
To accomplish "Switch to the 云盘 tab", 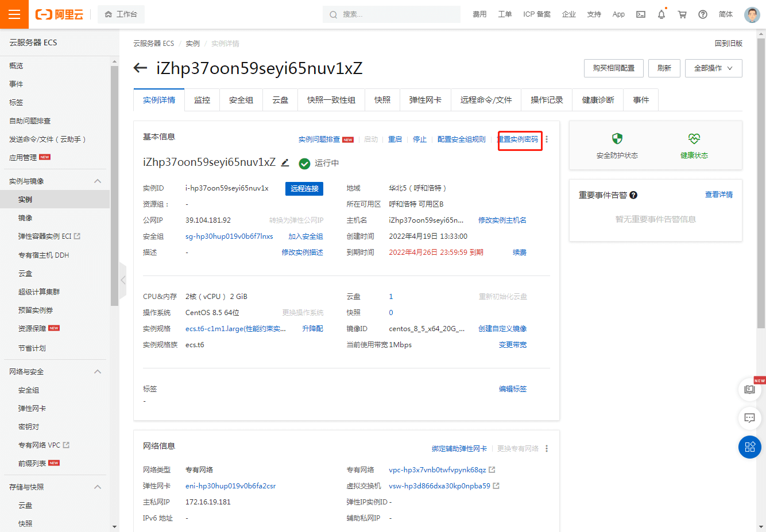I will click(x=280, y=100).
